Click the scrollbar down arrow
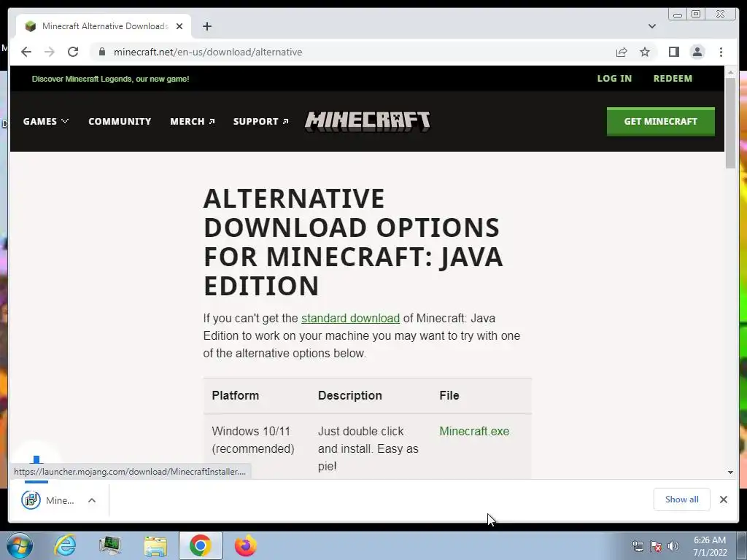747x560 pixels. click(730, 472)
